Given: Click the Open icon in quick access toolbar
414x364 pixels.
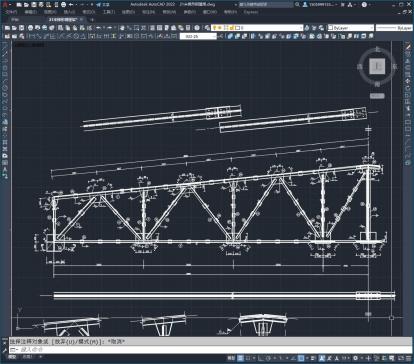Looking at the screenshot, I should coord(26,5).
